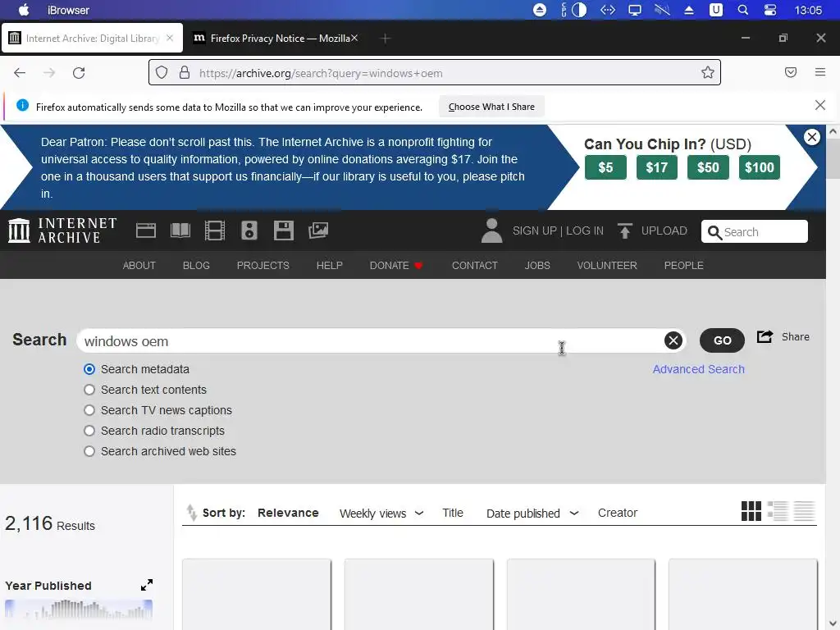Click the top navigation Search box
The image size is (840, 630).
pyautogui.click(x=755, y=231)
